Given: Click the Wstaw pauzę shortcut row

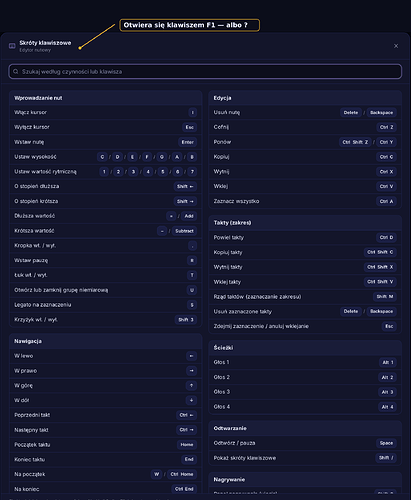Looking at the screenshot, I should click(106, 260).
